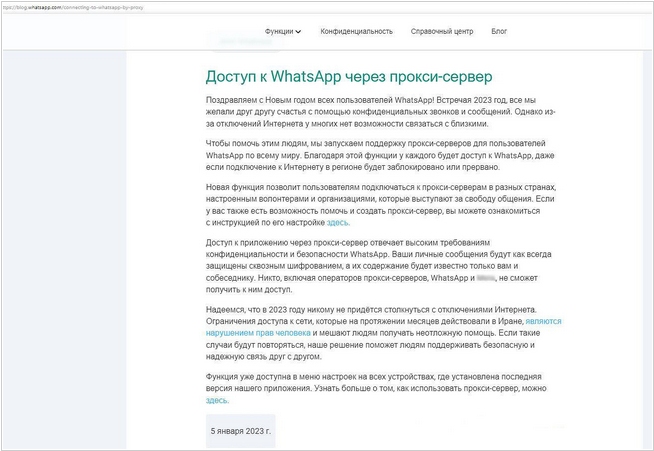Follow the здесь link about using proxy
This screenshot has width=654, height=451.
pos(217,400)
